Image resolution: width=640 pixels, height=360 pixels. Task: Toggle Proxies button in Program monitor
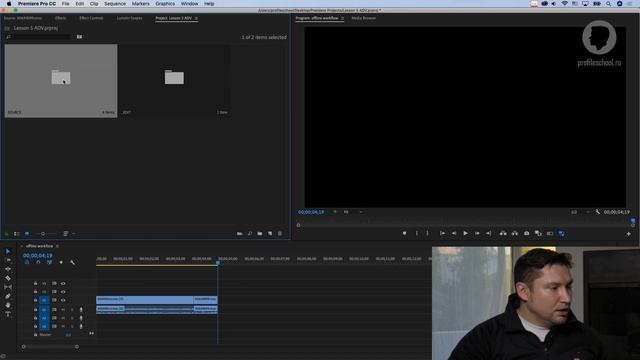tap(562, 233)
